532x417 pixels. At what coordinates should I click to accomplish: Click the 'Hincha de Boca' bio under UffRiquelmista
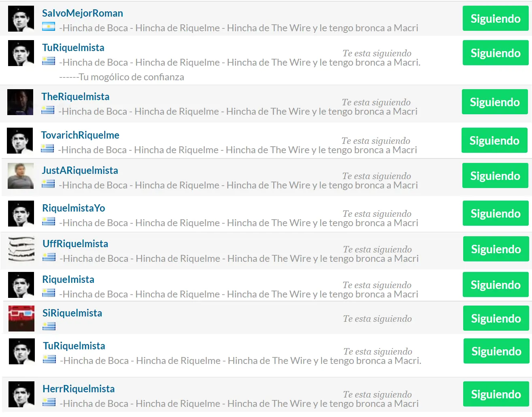click(x=239, y=259)
